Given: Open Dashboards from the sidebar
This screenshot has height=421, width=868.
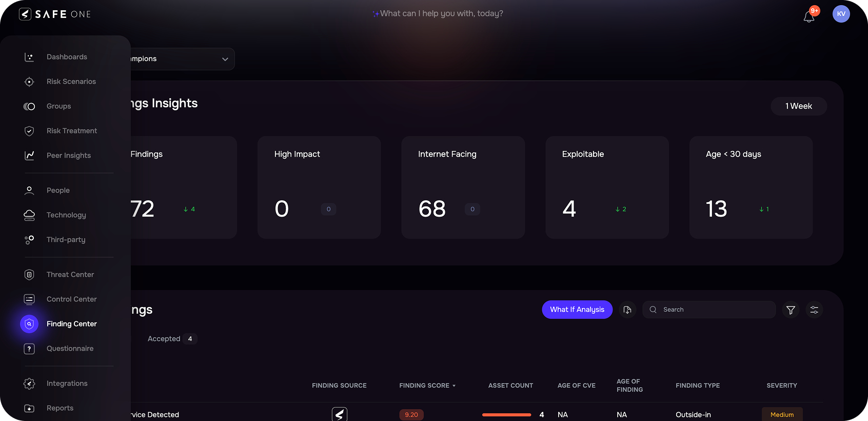Looking at the screenshot, I should coord(67,57).
